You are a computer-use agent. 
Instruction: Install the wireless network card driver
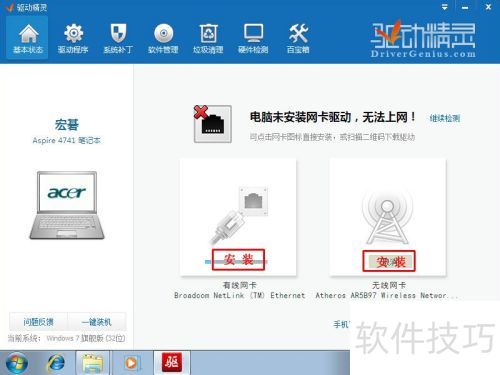click(389, 261)
